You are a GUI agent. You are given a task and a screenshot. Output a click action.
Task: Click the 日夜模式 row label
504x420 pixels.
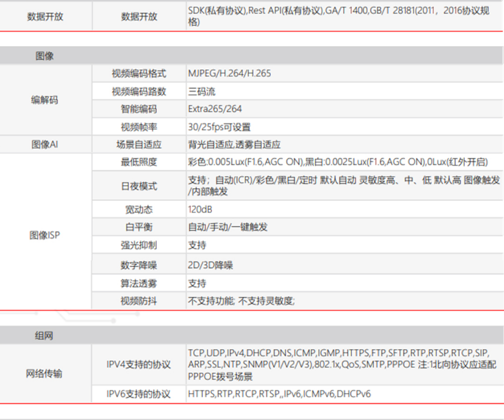click(138, 186)
